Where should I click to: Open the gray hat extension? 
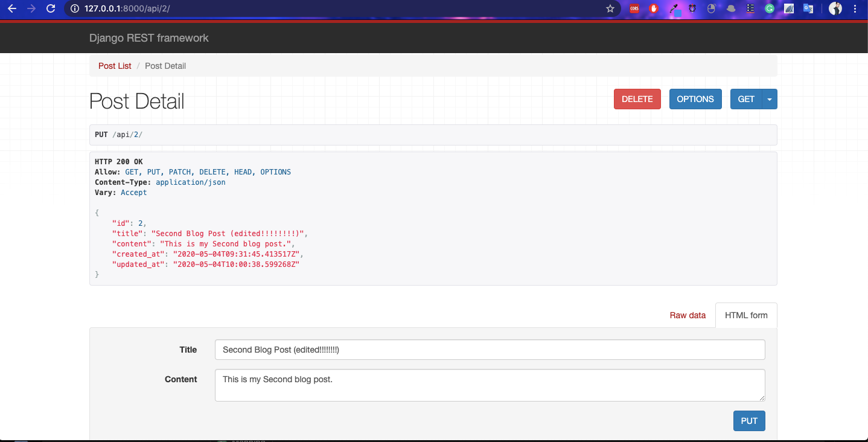click(731, 8)
